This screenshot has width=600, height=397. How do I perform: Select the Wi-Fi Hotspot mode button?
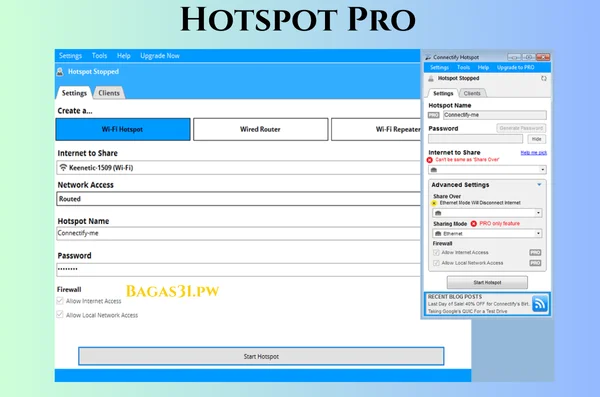pos(123,129)
